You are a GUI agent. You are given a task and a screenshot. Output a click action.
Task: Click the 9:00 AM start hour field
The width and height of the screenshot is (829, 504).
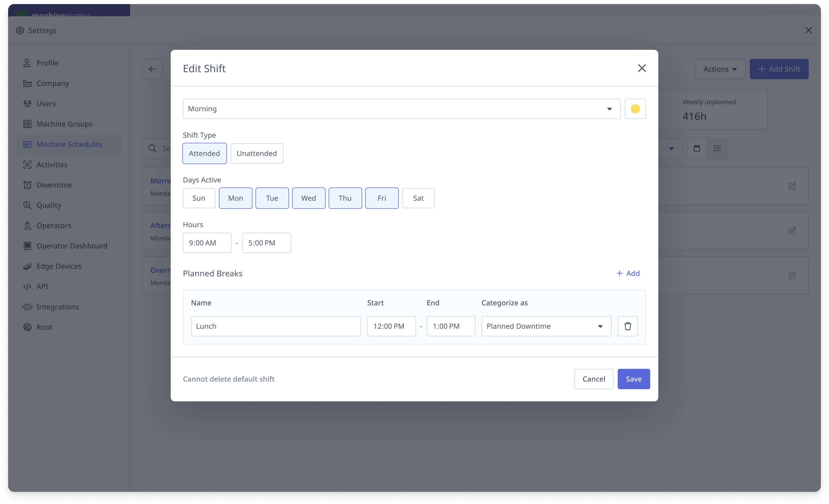pos(207,243)
